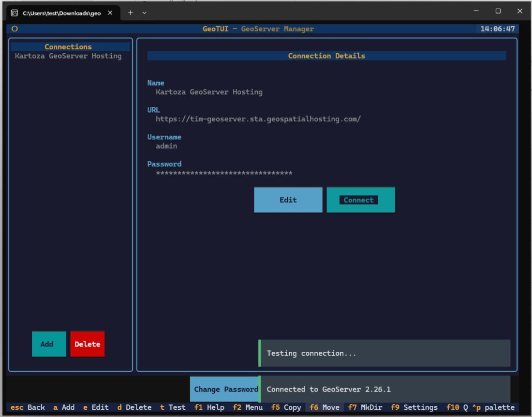Viewport: 532px width, 417px height.
Task: Click the Connect button
Action: pyautogui.click(x=361, y=200)
